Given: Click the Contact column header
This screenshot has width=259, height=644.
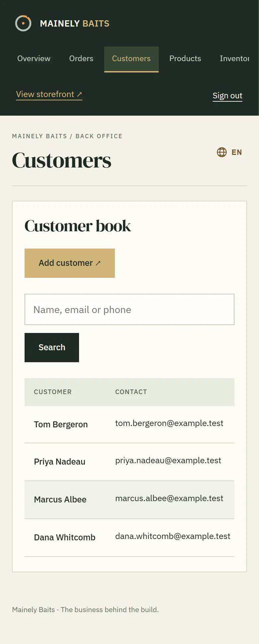Looking at the screenshot, I should coord(131,392).
